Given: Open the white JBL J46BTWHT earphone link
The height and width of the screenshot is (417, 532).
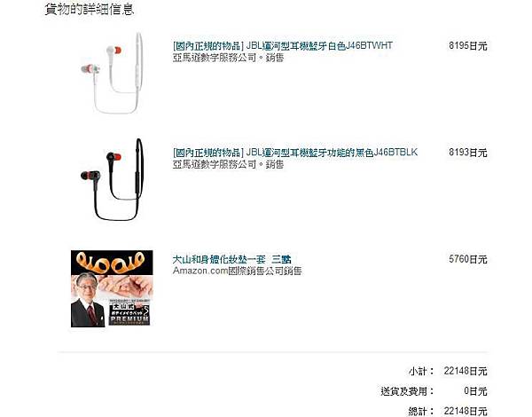Looking at the screenshot, I should [x=283, y=46].
